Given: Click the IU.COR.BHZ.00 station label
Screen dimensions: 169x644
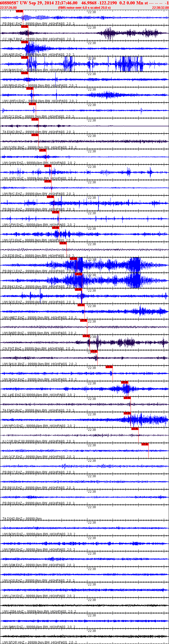Looking at the screenshot, I should 14,441.
